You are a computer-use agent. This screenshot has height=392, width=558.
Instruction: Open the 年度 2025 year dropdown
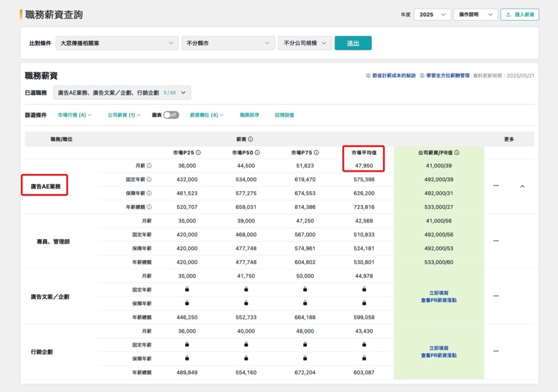point(432,15)
